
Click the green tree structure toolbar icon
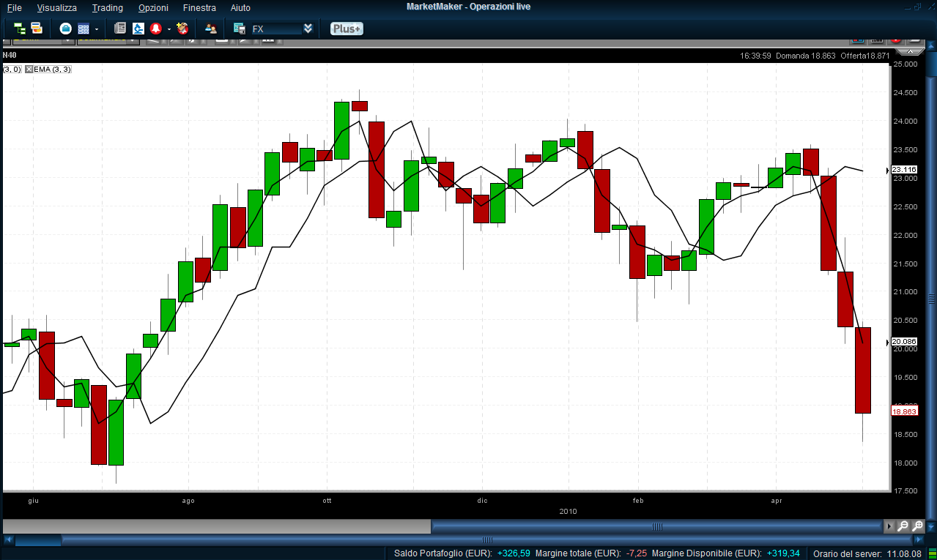click(20, 29)
